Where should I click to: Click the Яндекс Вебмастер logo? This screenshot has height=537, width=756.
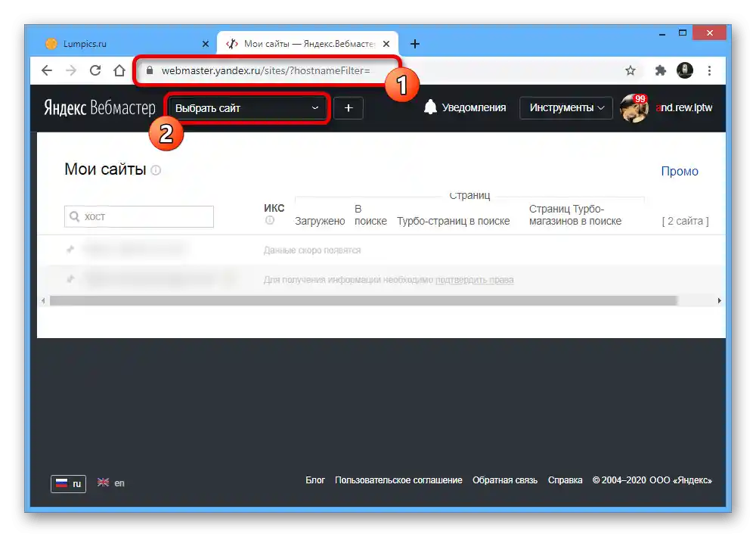(x=100, y=107)
